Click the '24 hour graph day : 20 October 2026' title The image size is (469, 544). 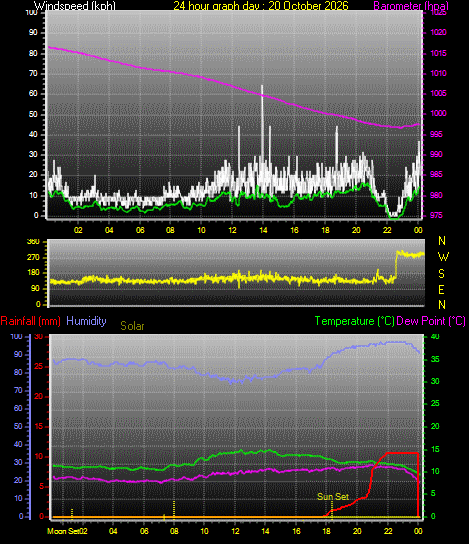pos(261,6)
